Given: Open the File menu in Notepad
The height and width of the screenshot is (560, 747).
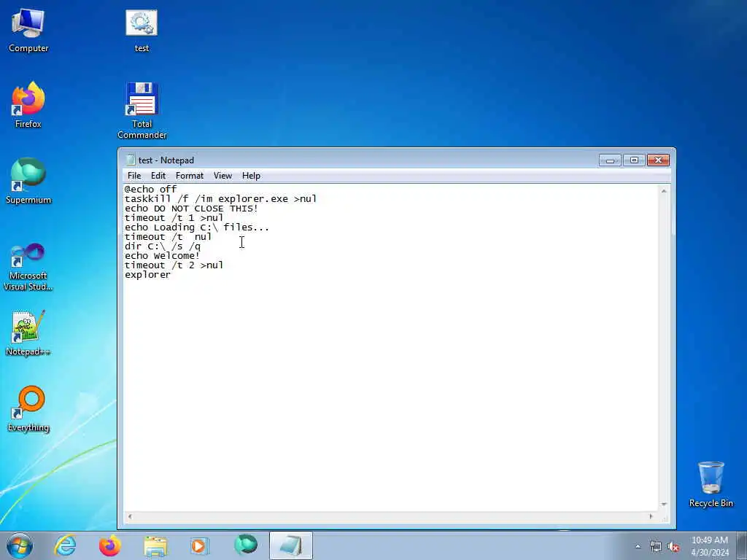Looking at the screenshot, I should pos(134,176).
